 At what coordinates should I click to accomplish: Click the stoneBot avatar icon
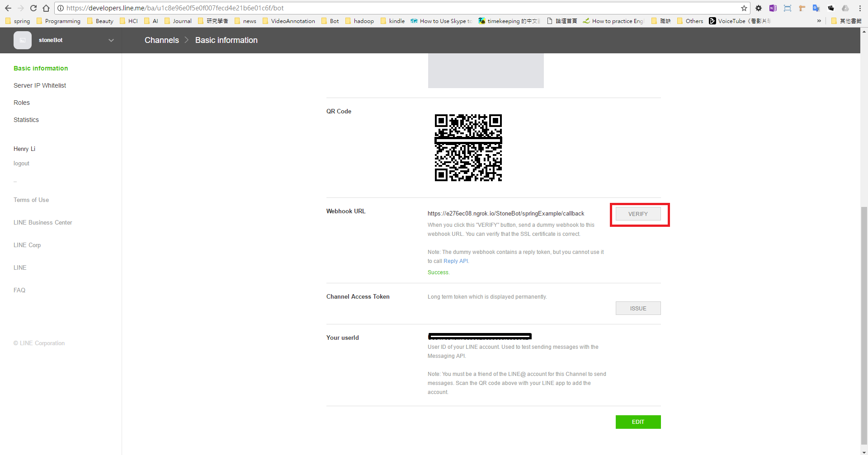[23, 40]
